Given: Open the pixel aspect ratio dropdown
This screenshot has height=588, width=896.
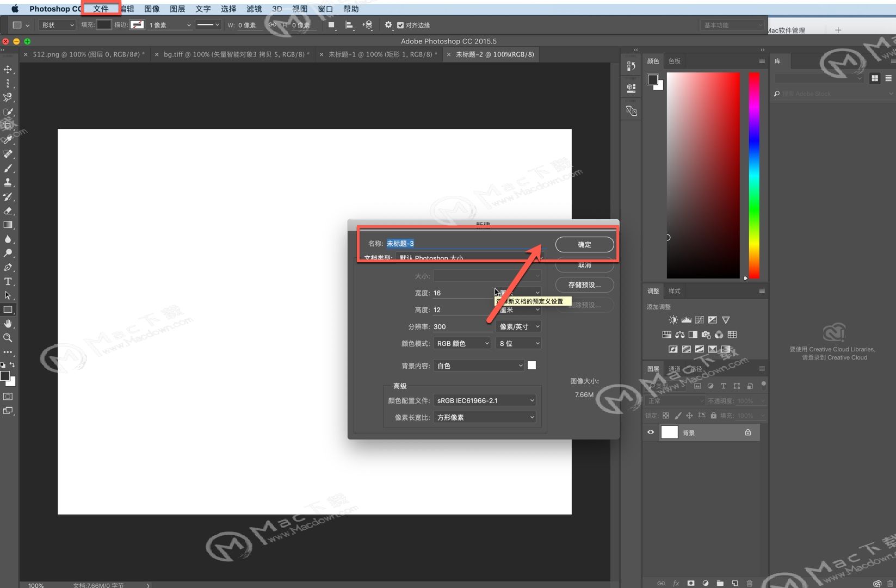Looking at the screenshot, I should [484, 417].
